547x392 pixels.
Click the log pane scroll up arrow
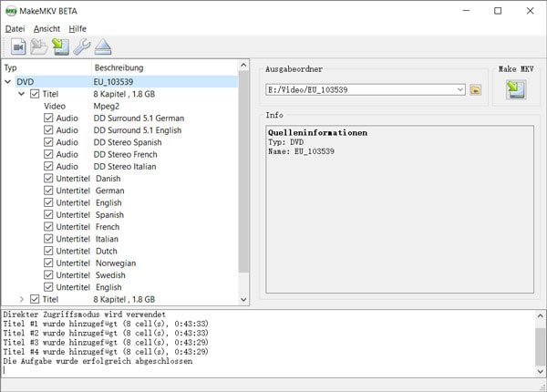click(540, 315)
